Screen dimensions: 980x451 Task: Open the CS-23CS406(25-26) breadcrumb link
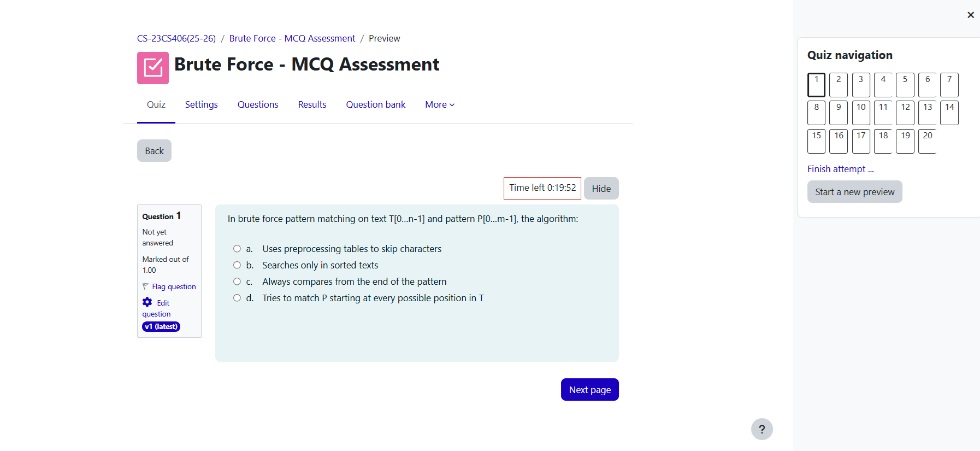pyautogui.click(x=176, y=38)
